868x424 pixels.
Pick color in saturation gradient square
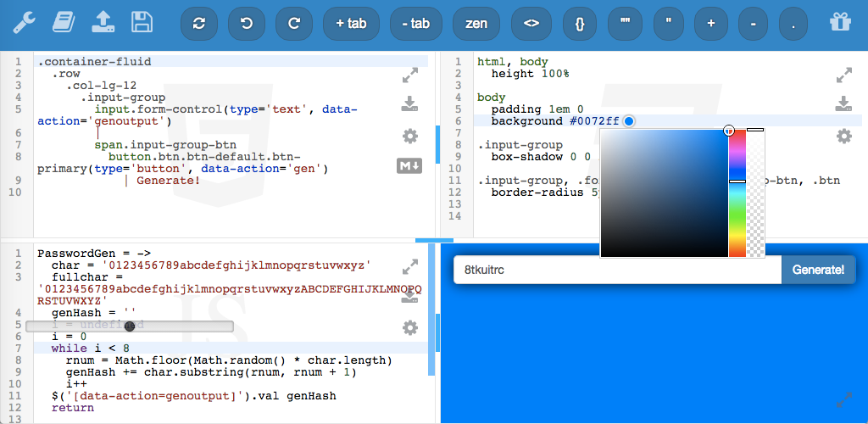click(x=665, y=193)
